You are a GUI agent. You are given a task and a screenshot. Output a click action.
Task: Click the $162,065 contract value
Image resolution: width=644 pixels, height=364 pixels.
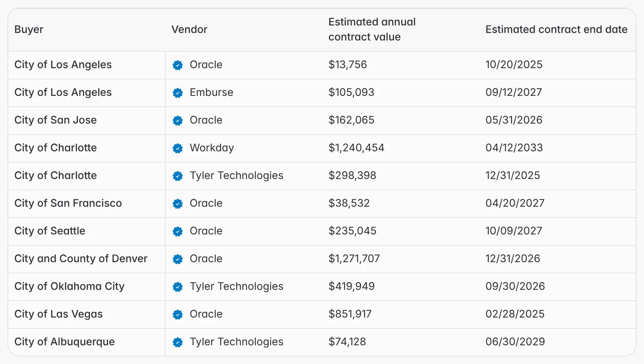[x=351, y=120]
